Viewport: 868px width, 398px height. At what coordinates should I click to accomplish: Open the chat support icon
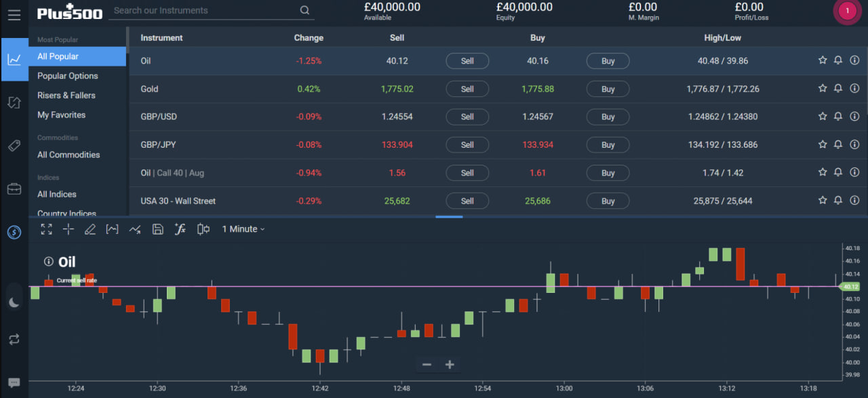14,382
